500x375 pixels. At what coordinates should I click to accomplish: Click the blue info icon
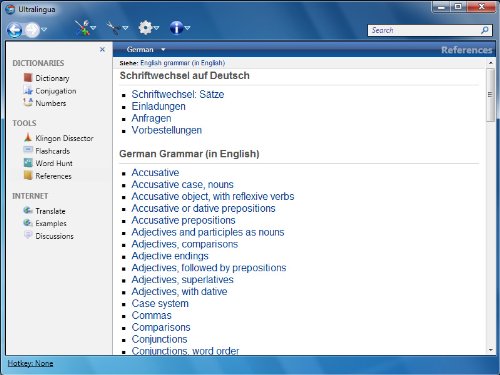[x=176, y=28]
